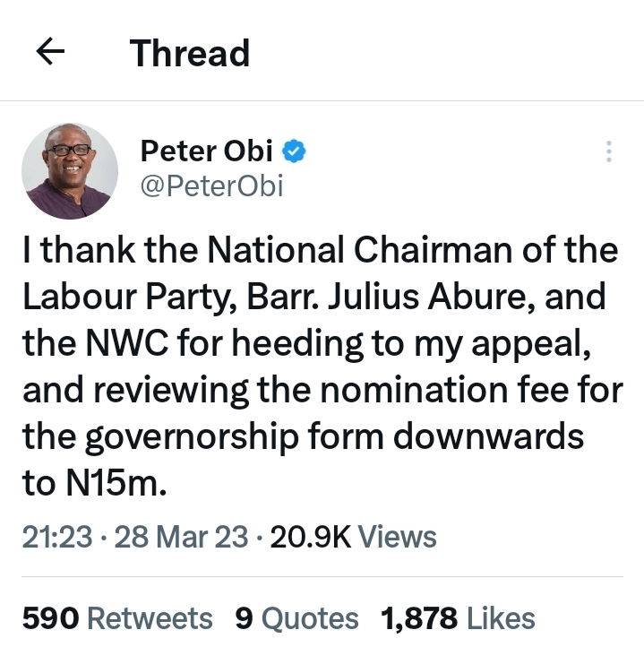
Task: Open Peter Obi's profile picture
Action: tap(70, 170)
